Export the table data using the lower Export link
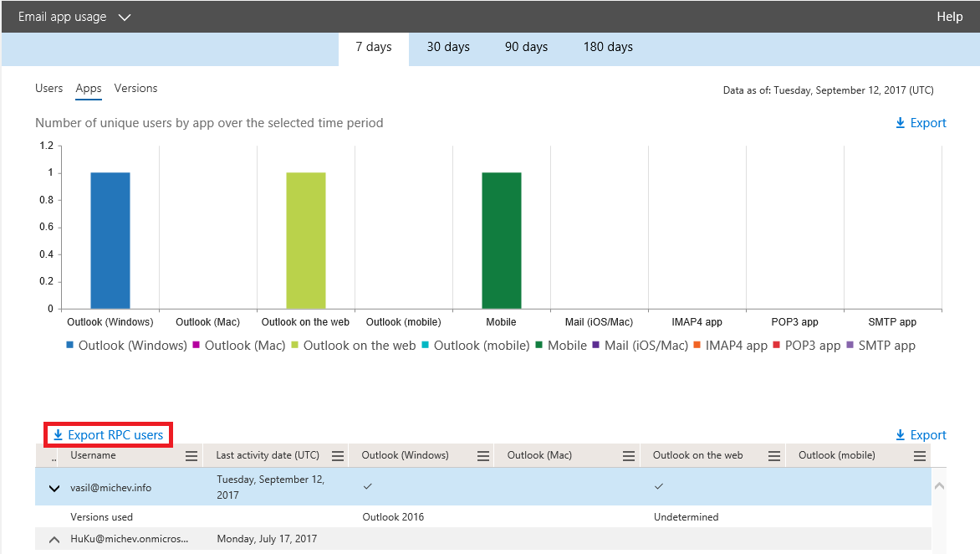Viewport: 980px width, 554px height. pyautogui.click(x=921, y=435)
